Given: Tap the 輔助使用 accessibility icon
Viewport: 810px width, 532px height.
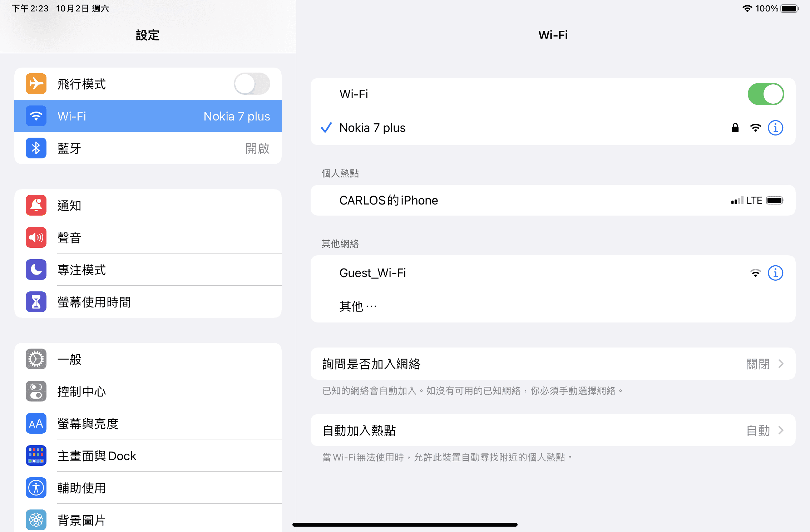Looking at the screenshot, I should pos(36,488).
